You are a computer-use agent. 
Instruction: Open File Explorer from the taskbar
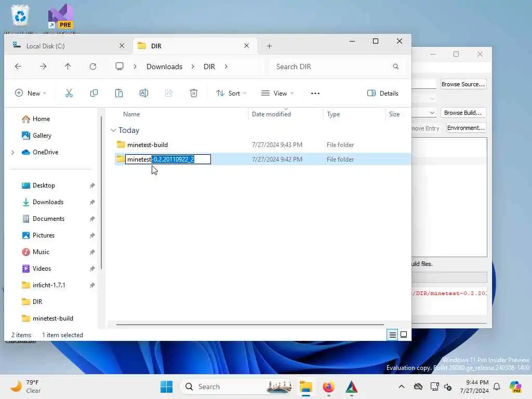pyautogui.click(x=306, y=387)
